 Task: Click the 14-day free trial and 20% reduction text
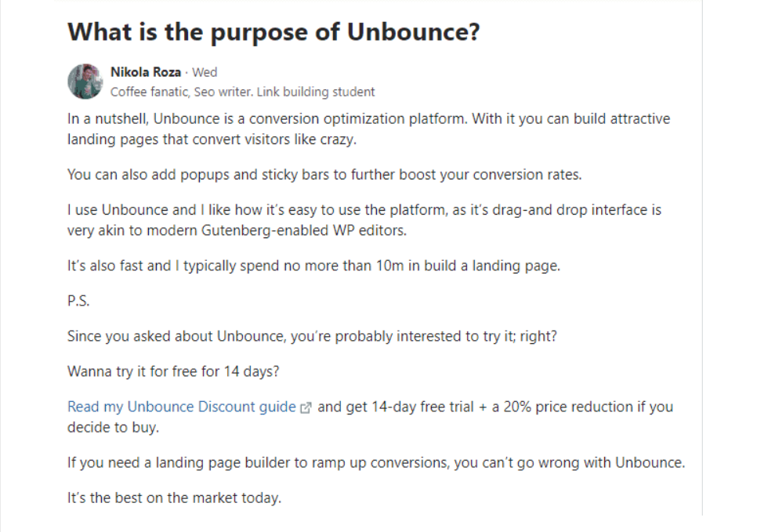coord(495,407)
